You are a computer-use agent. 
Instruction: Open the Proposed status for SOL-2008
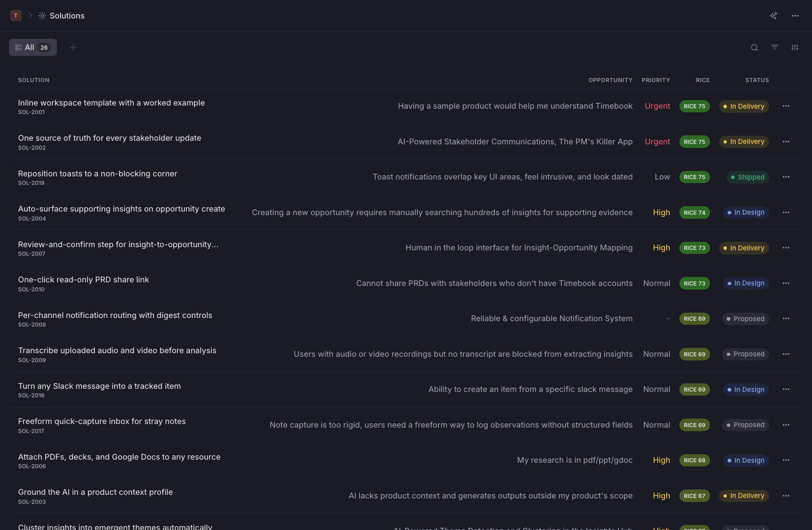coord(745,319)
